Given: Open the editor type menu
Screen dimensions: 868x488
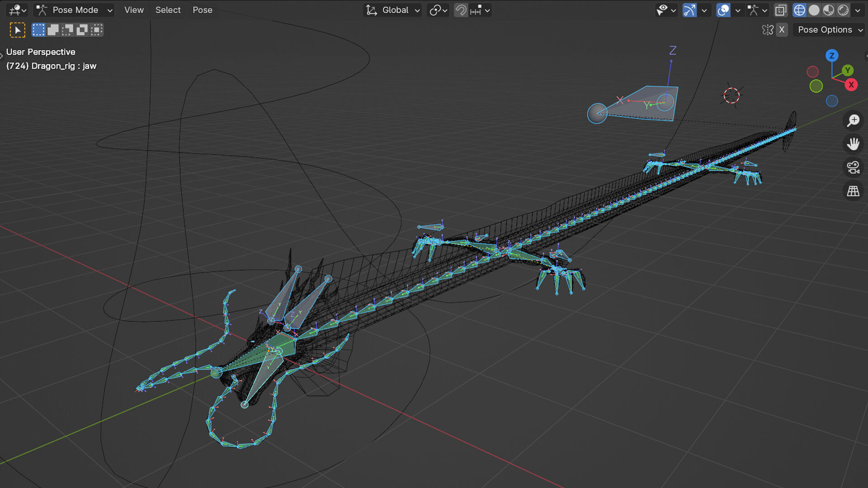Looking at the screenshot, I should [x=18, y=10].
